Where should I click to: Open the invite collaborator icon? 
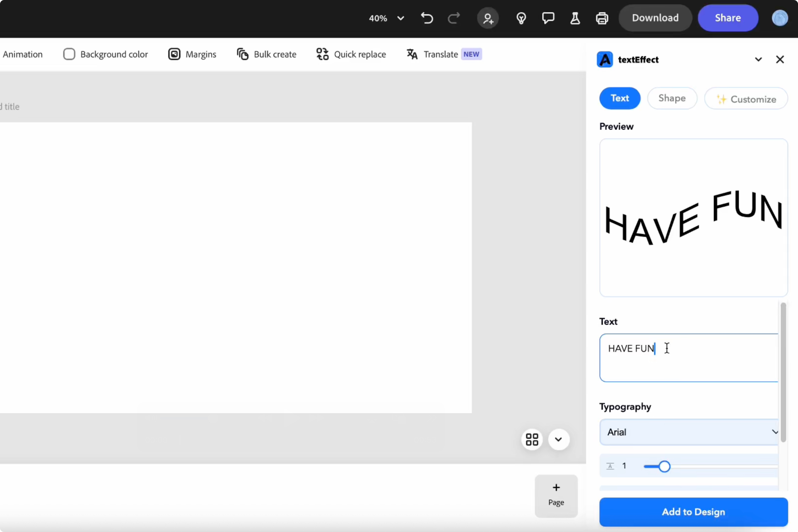click(488, 18)
